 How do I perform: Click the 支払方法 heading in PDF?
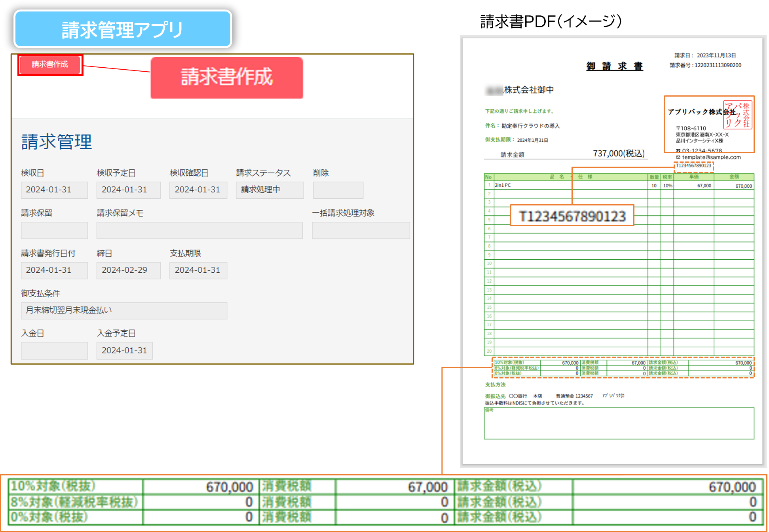(x=495, y=385)
